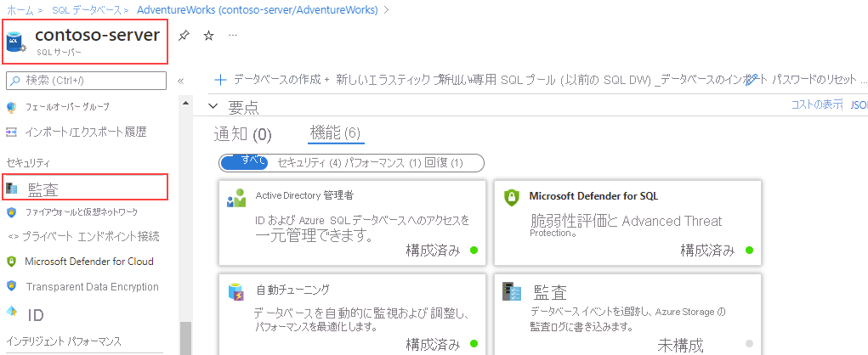Open the Microsoft Defender for SQL card title
The image size is (868, 355).
click(594, 195)
